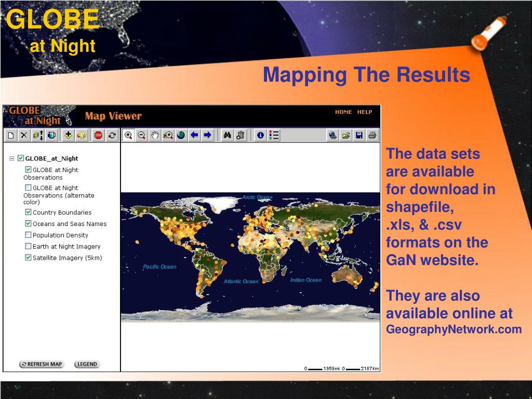Viewport: 532px width, 399px height.
Task: Click the LEGEND button
Action: coord(87,364)
